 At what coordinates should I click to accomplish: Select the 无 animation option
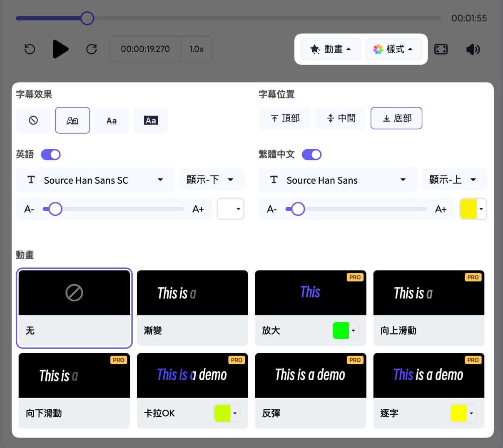[74, 308]
